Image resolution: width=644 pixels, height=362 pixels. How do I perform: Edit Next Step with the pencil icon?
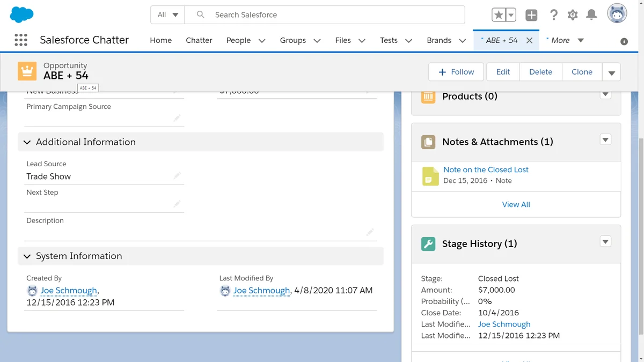point(177,204)
